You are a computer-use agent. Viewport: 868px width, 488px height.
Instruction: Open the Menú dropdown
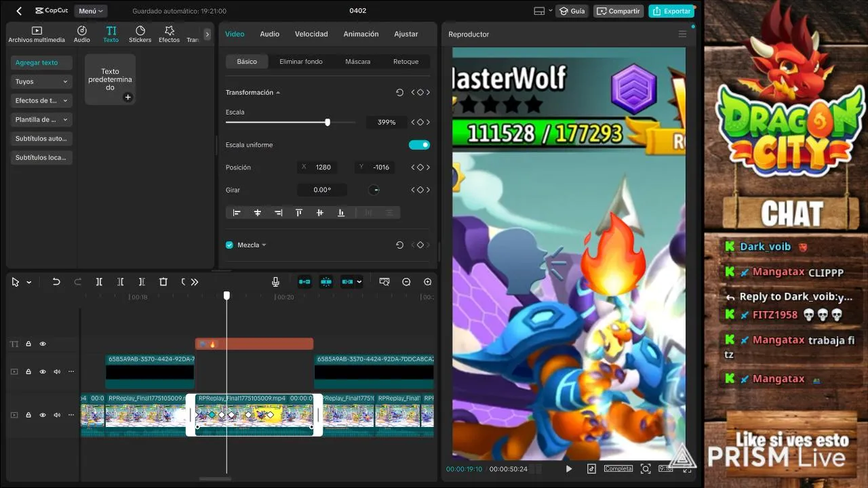[x=91, y=11]
